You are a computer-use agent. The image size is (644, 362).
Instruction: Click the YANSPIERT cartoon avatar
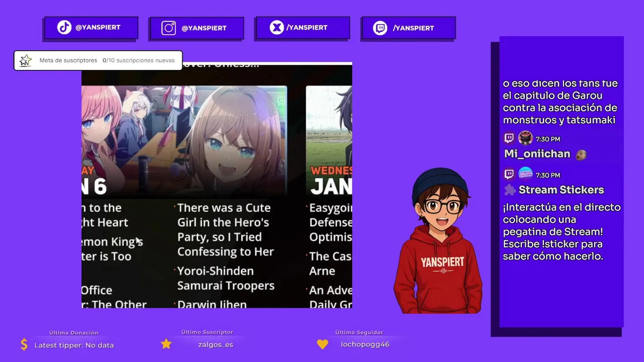438,240
